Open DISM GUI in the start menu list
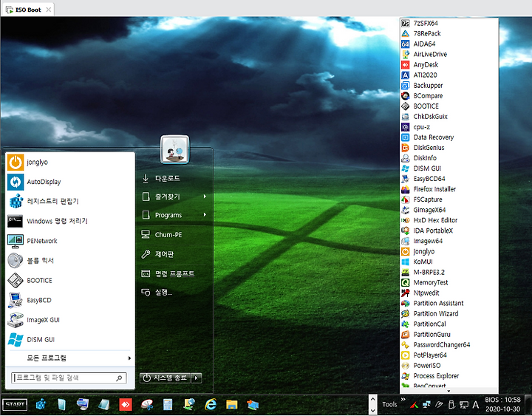This screenshot has height=416, width=532. coord(70,340)
